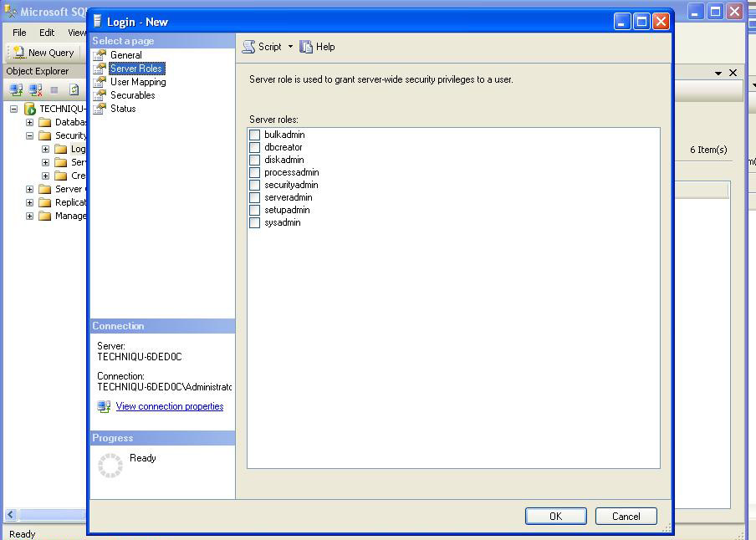The image size is (756, 540).
Task: Click the 6 Item(s) count text
Action: tap(708, 150)
